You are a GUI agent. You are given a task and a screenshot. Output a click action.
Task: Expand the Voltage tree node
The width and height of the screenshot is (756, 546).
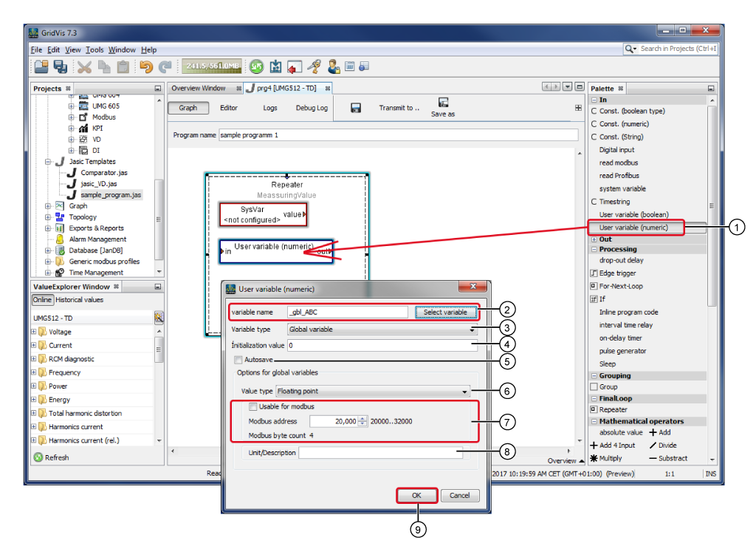pos(33,332)
